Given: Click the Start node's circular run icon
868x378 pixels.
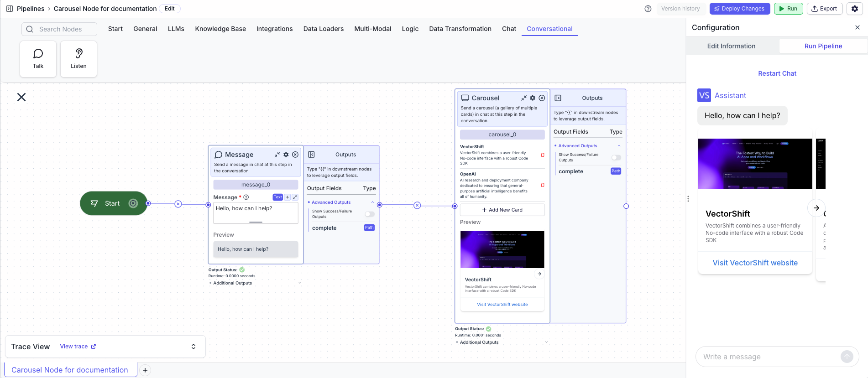Looking at the screenshot, I should [133, 203].
